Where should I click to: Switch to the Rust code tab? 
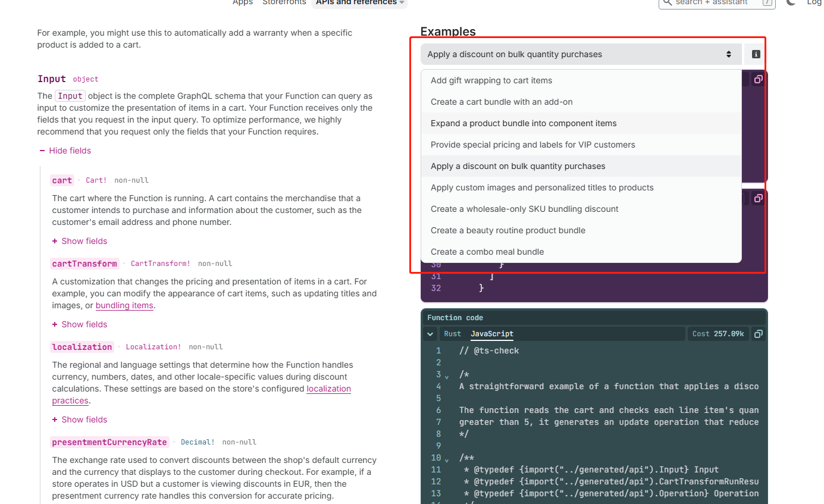point(452,334)
